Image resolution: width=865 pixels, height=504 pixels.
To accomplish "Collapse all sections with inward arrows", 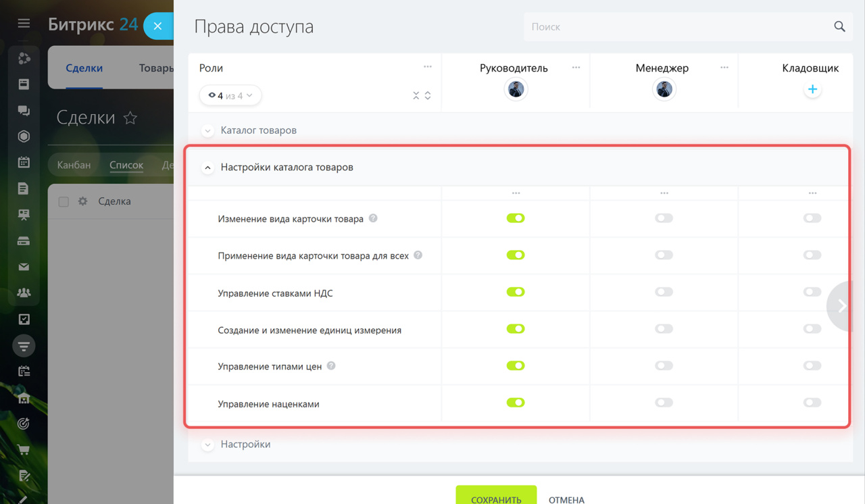I will click(x=416, y=95).
